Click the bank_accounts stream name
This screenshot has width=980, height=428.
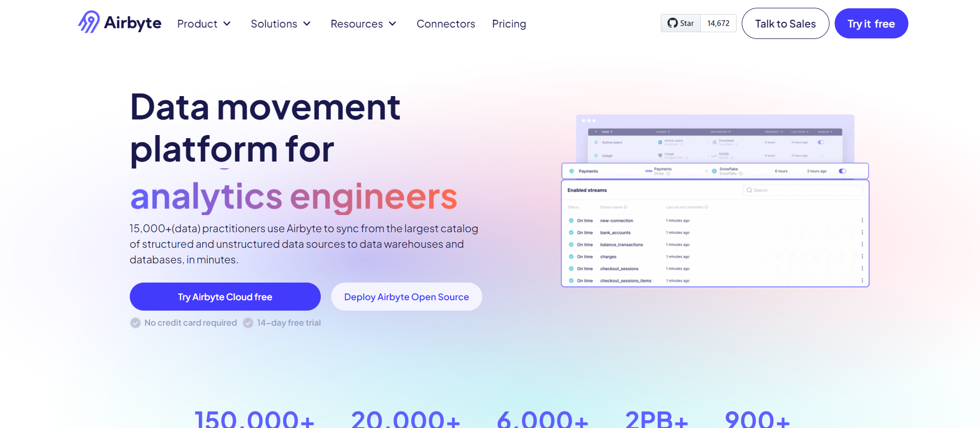(616, 233)
